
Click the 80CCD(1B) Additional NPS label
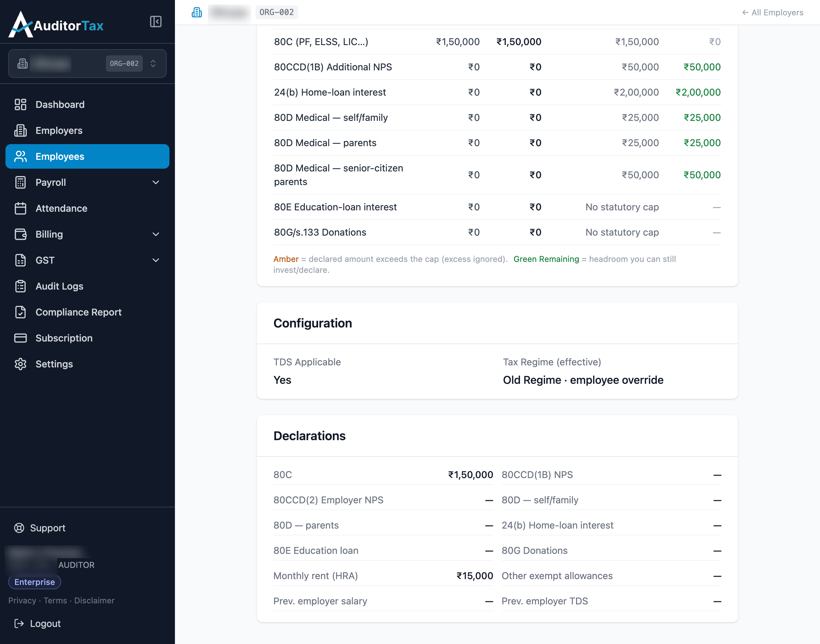pos(333,67)
